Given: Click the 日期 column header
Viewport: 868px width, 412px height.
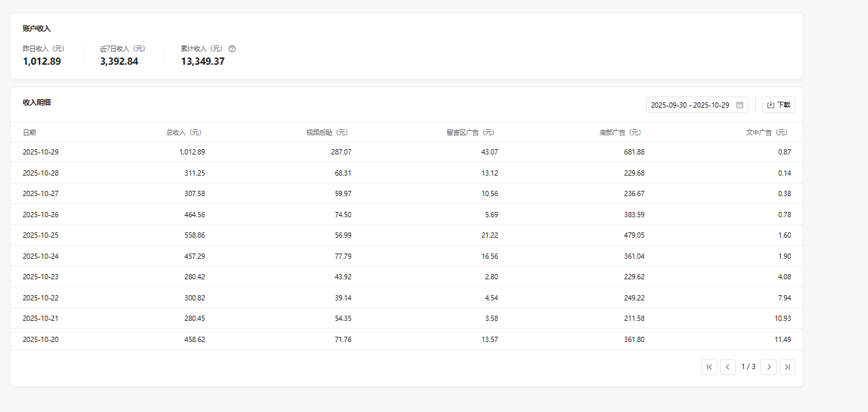Looking at the screenshot, I should point(30,133).
